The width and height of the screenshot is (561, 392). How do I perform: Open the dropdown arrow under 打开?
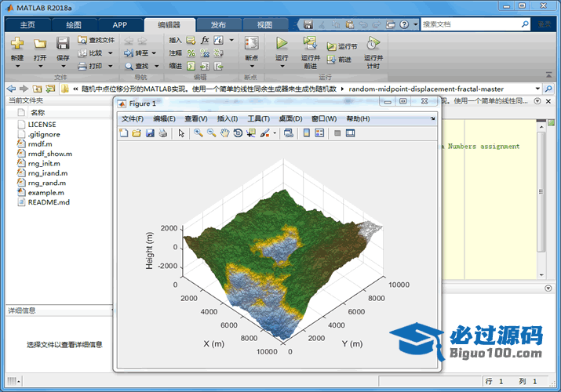tap(40, 66)
